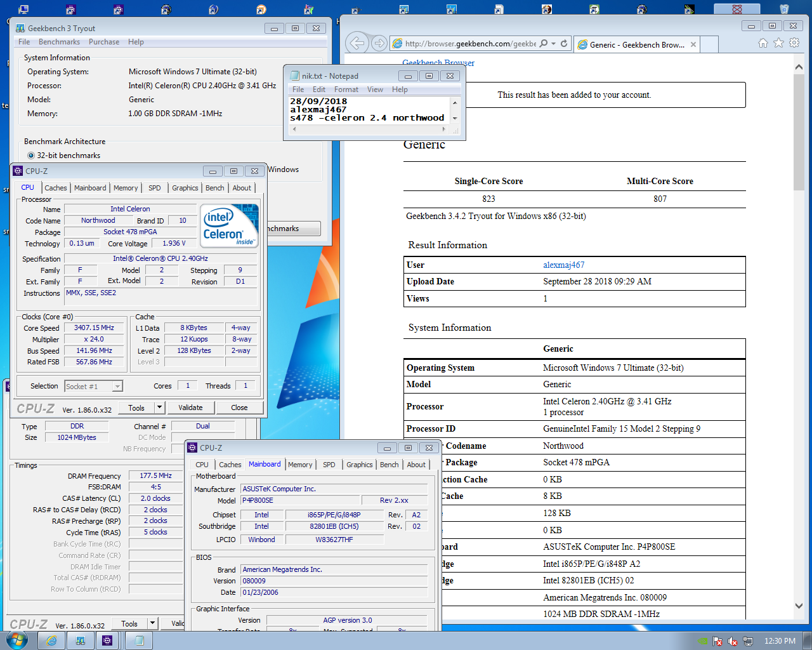
Task: Switch to Notepad taskbar button
Action: pyautogui.click(x=139, y=640)
